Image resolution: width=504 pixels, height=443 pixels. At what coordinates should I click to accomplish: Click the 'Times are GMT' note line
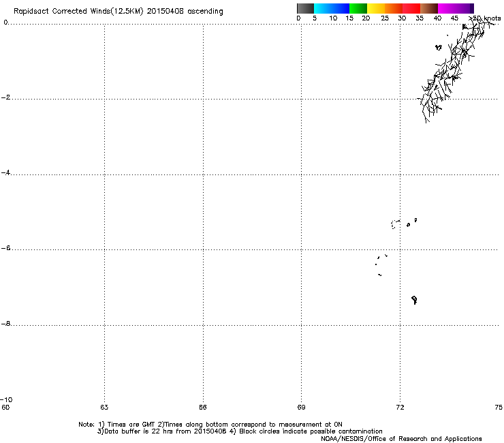210,425
